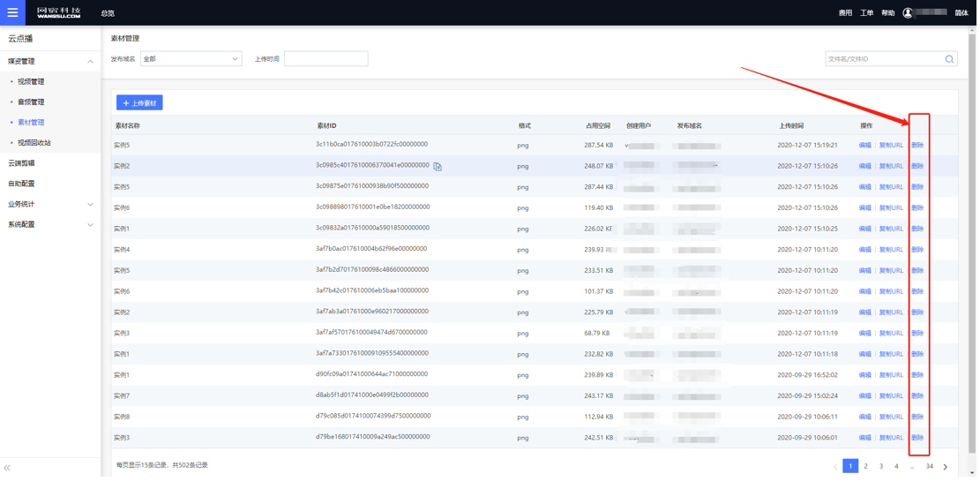Viewport: 980px width, 489px height.
Task: Click 实例4 material name
Action: [121, 250]
